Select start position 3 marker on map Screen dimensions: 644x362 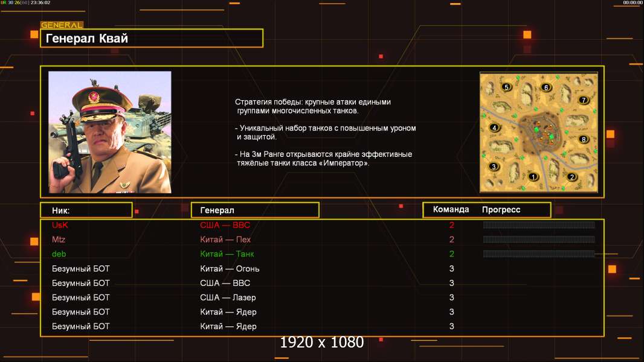tap(494, 166)
